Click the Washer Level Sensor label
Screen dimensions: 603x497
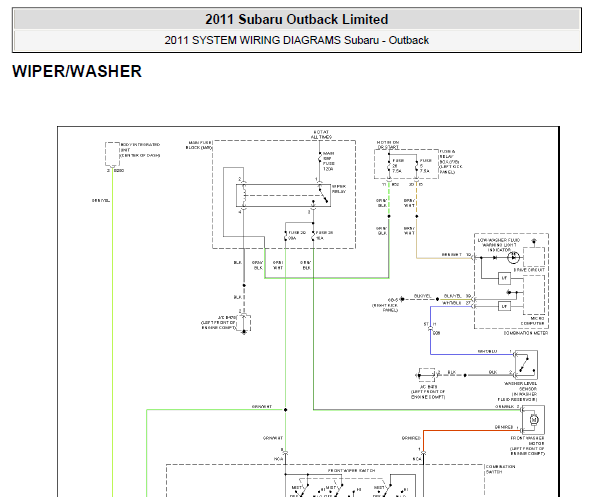click(x=518, y=392)
